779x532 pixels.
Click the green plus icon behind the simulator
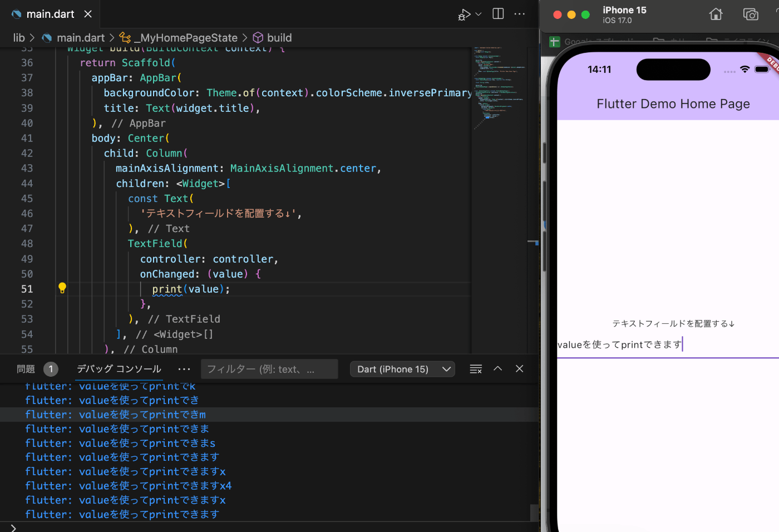(555, 42)
